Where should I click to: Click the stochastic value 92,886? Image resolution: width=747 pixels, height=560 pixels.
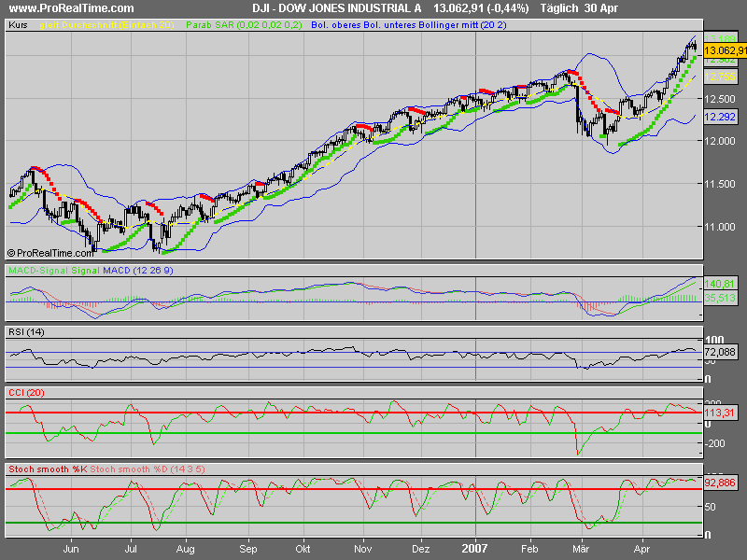[720, 483]
